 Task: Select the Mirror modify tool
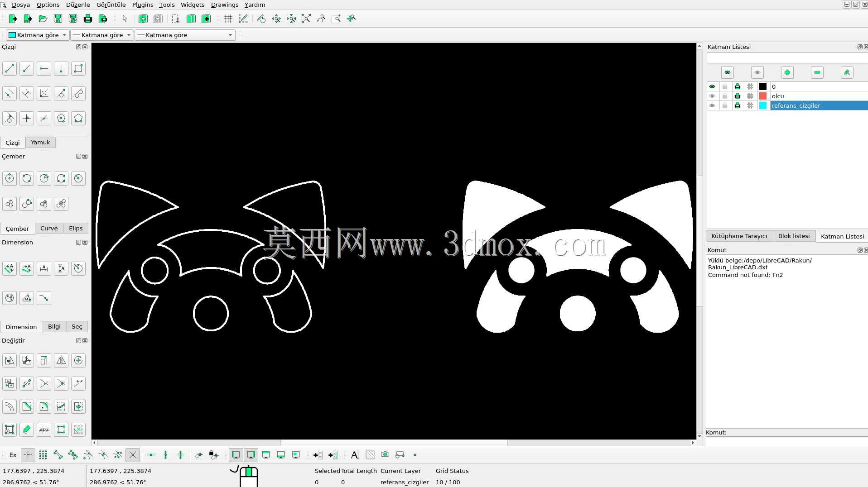[x=61, y=360]
